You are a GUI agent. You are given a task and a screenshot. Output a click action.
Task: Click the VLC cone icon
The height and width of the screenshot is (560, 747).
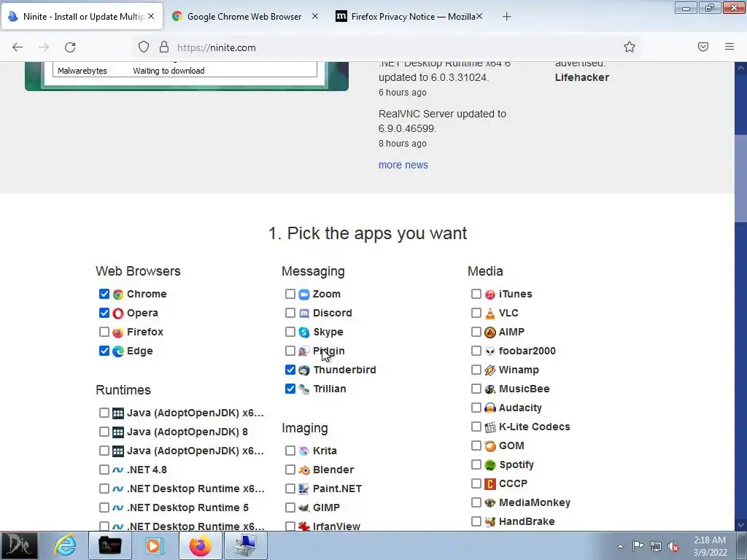(x=489, y=314)
